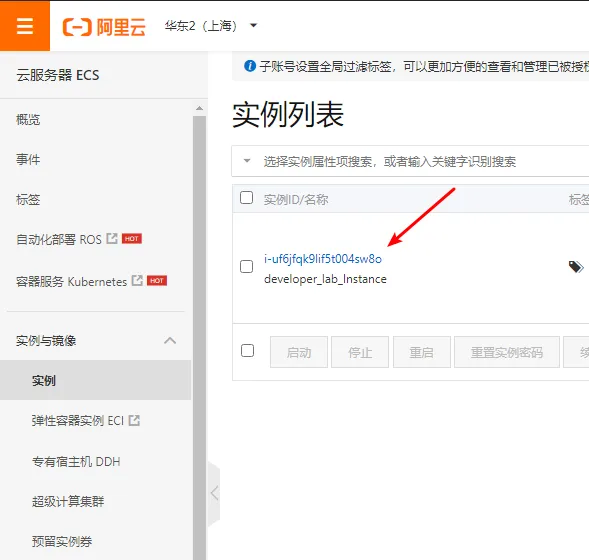This screenshot has width=589, height=560.
Task: Open the orange hamburger menu
Action: coord(25,26)
